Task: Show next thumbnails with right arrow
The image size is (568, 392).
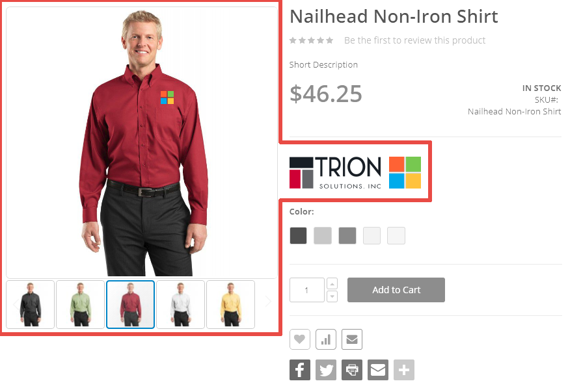Action: tap(268, 301)
